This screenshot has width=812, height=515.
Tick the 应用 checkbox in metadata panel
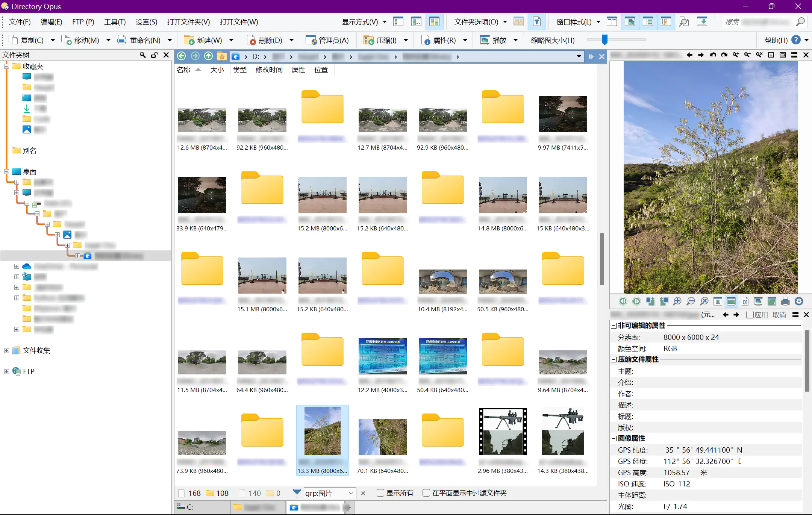click(750, 315)
